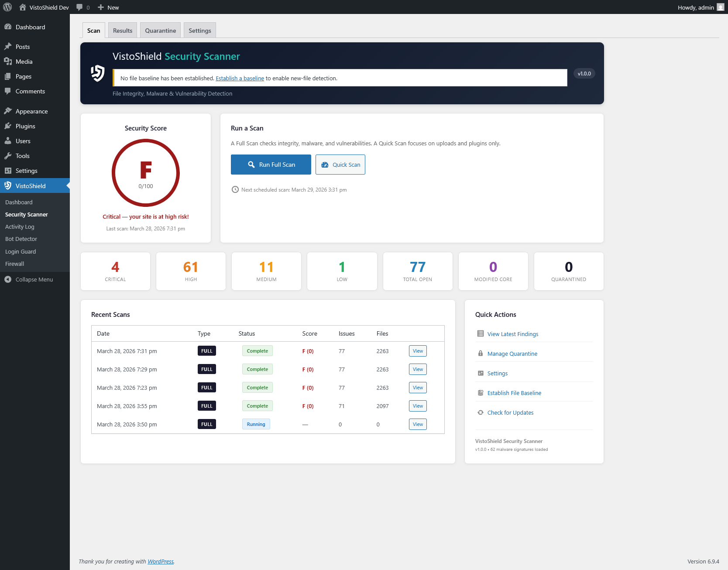This screenshot has width=728, height=570.
Task: Select the VistoShield shield icon in the sidebar
Action: [8, 185]
